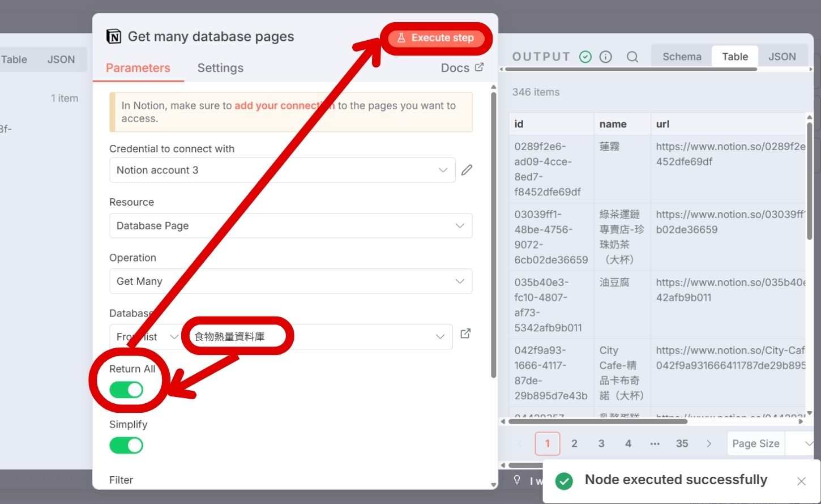Jump to page 35 of results
Viewport: 821px width, 504px height.
[682, 443]
